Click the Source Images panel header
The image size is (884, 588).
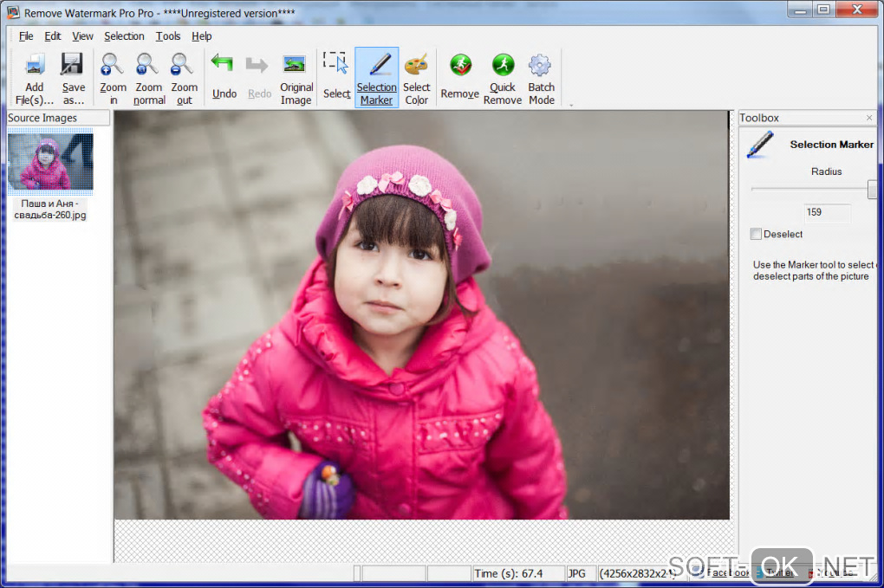pyautogui.click(x=58, y=118)
